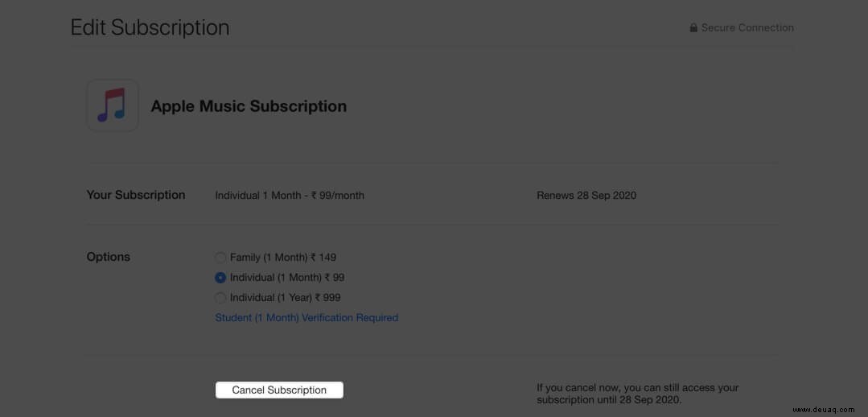Click the 'Family (1 Month) ₹ 149' label text
The width and height of the screenshot is (868, 417).
point(283,258)
